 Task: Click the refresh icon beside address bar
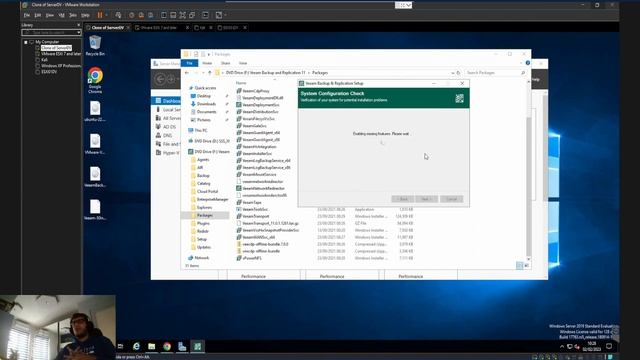(458, 73)
